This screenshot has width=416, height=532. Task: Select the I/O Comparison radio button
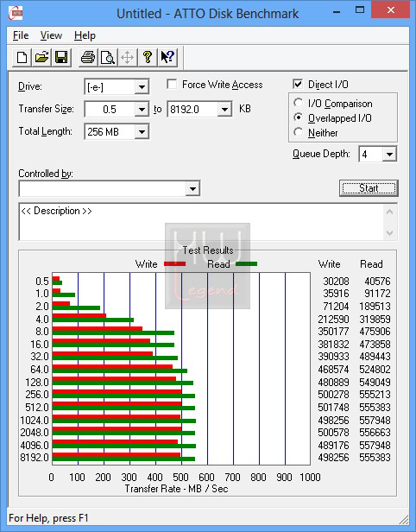[298, 103]
